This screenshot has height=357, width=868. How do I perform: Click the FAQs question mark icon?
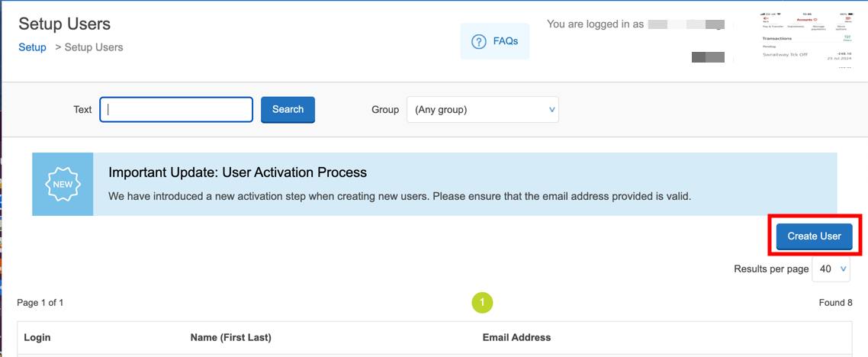(479, 42)
